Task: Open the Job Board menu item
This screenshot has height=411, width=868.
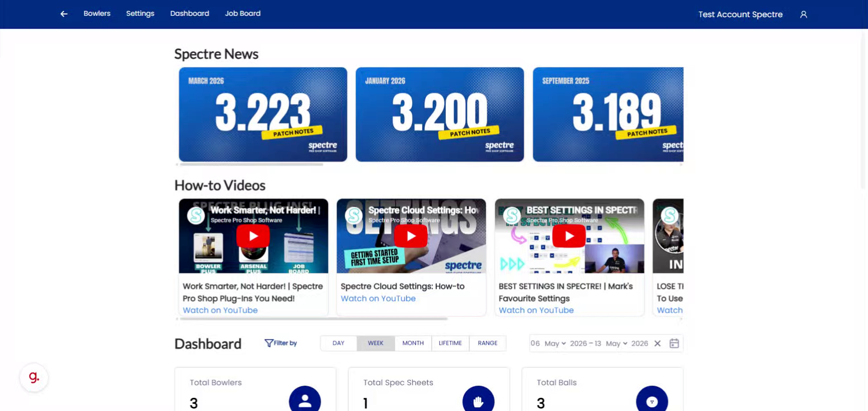Action: 243,14
